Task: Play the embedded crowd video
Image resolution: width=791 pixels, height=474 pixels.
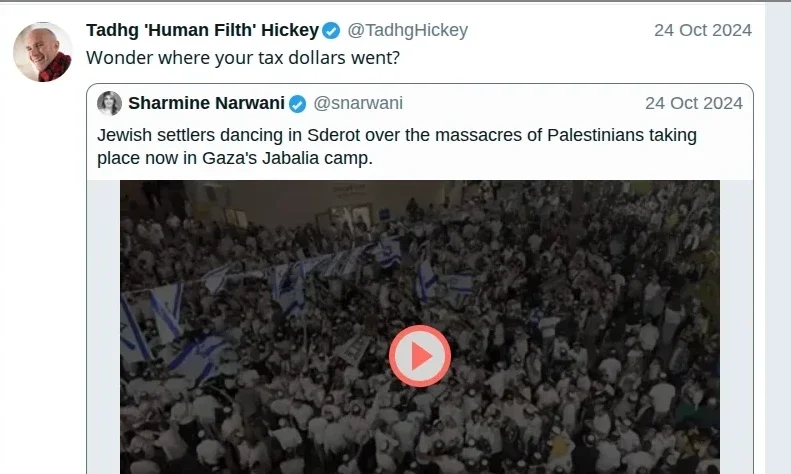Action: (x=420, y=356)
